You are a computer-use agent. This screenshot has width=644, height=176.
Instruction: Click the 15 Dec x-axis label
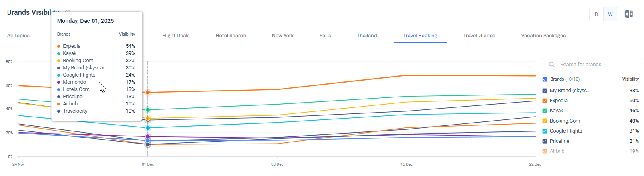[x=407, y=164]
